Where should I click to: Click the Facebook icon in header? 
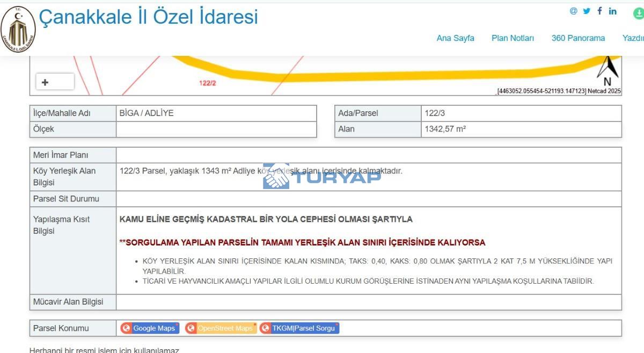(x=599, y=11)
